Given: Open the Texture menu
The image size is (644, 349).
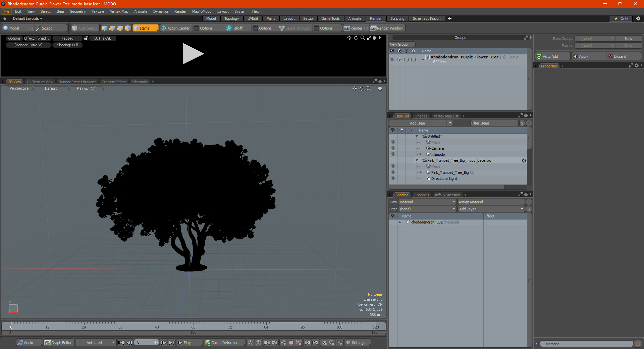Looking at the screenshot, I should (98, 11).
